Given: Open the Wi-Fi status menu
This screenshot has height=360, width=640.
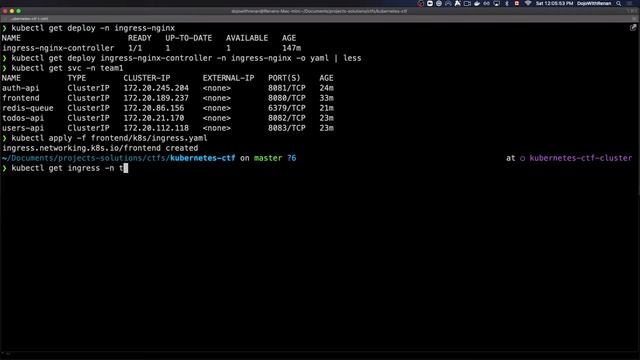Looking at the screenshot, I should point(528,3).
